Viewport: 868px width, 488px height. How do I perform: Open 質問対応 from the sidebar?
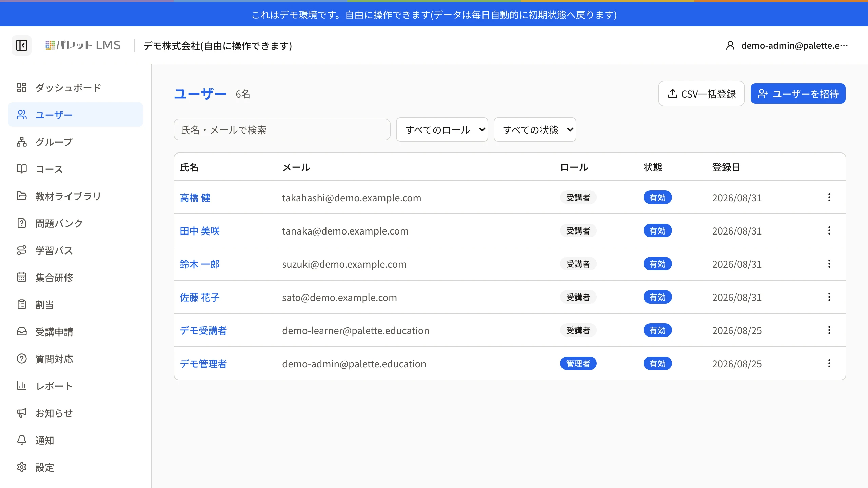tap(76, 359)
